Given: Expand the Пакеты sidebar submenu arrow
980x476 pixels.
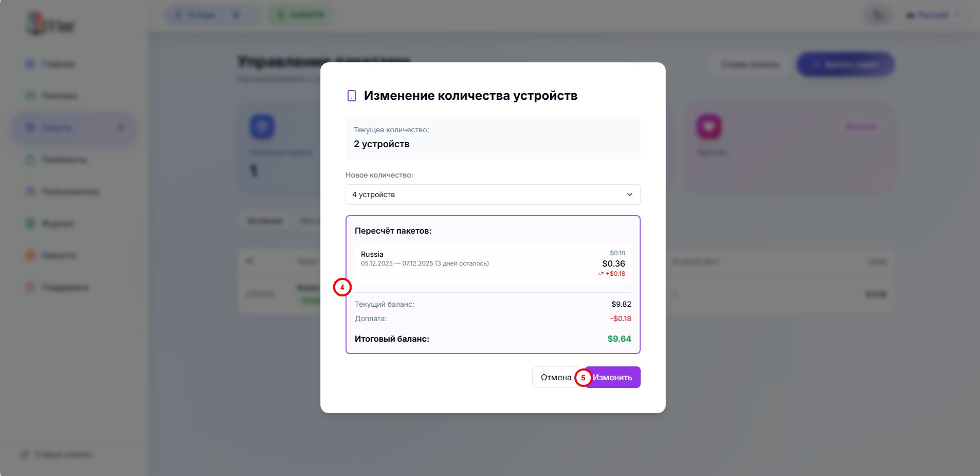Looking at the screenshot, I should [120, 128].
